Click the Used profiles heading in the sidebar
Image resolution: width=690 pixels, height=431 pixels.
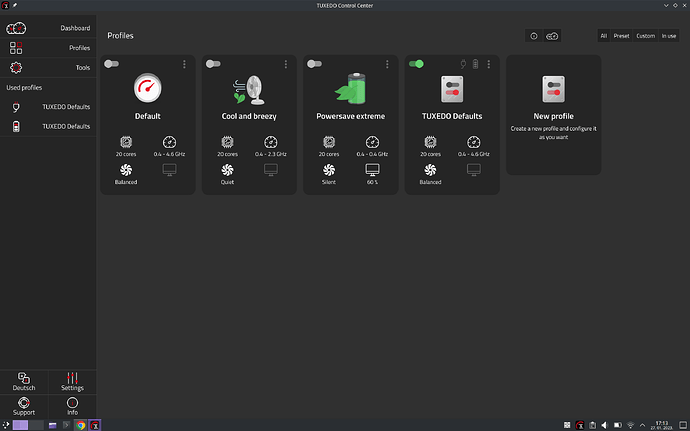pyautogui.click(x=24, y=88)
